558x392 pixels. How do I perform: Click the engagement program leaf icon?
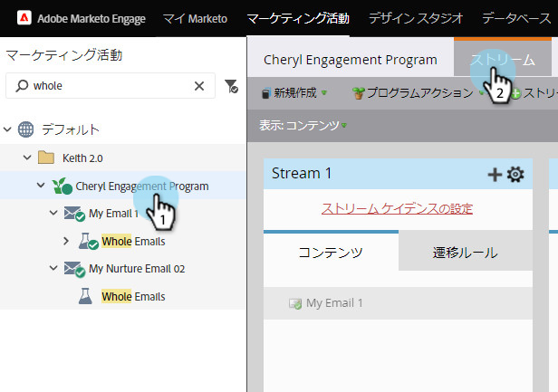(62, 186)
